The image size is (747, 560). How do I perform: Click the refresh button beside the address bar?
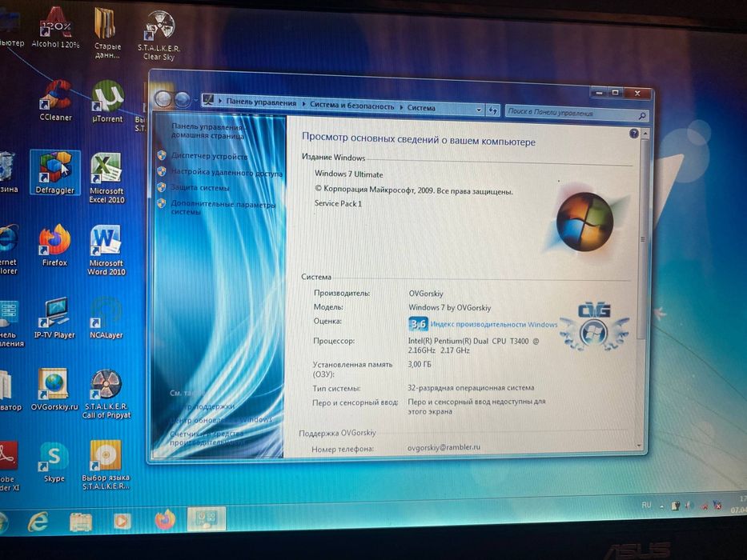tap(492, 111)
